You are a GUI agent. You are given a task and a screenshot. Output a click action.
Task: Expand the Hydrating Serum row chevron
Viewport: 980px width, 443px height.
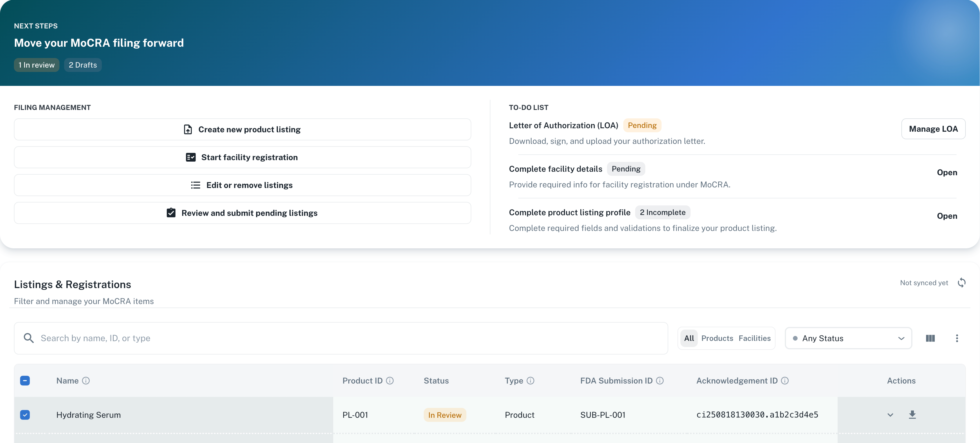(x=890, y=415)
